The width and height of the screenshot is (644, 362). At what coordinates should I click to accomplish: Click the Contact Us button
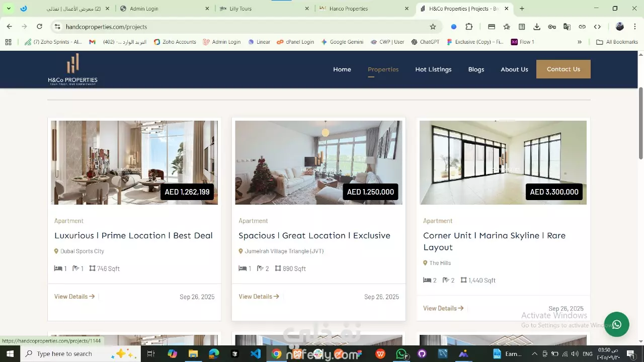coord(563,69)
